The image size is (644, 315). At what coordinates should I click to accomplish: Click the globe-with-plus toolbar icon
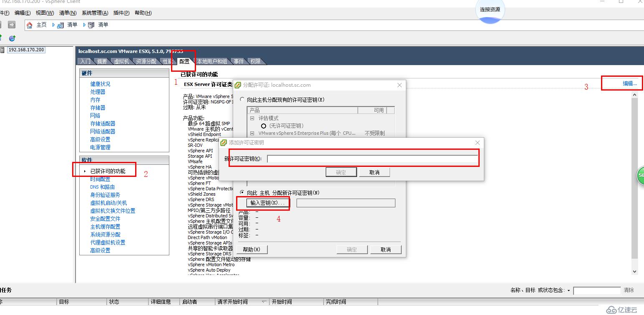point(12,38)
